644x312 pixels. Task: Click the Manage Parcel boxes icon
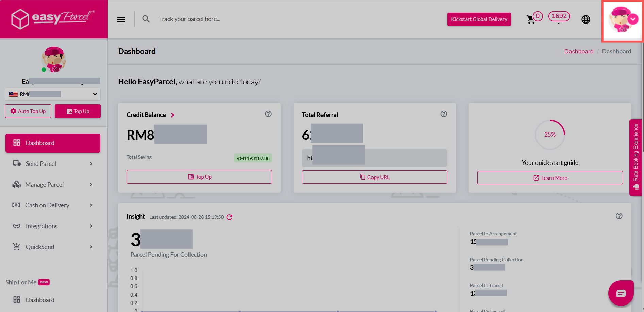16,184
